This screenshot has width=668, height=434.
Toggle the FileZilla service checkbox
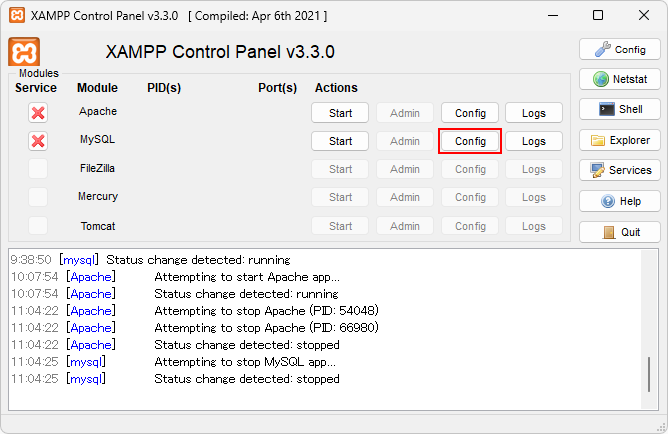click(x=38, y=169)
